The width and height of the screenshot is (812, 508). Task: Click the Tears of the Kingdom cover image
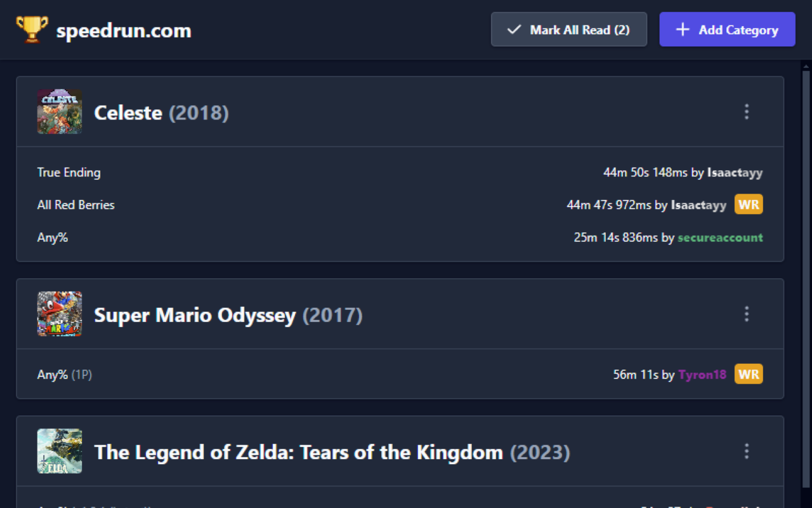click(x=60, y=451)
